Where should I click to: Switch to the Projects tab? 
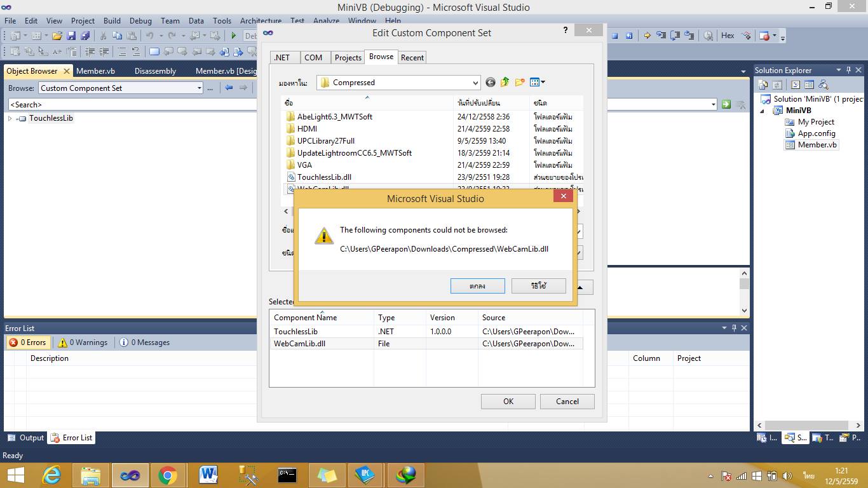coord(348,57)
